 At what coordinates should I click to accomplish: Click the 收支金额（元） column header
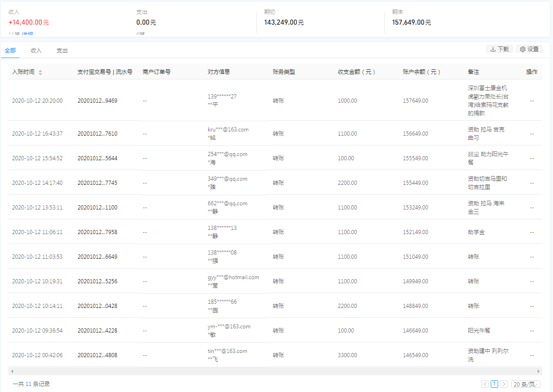coord(356,72)
